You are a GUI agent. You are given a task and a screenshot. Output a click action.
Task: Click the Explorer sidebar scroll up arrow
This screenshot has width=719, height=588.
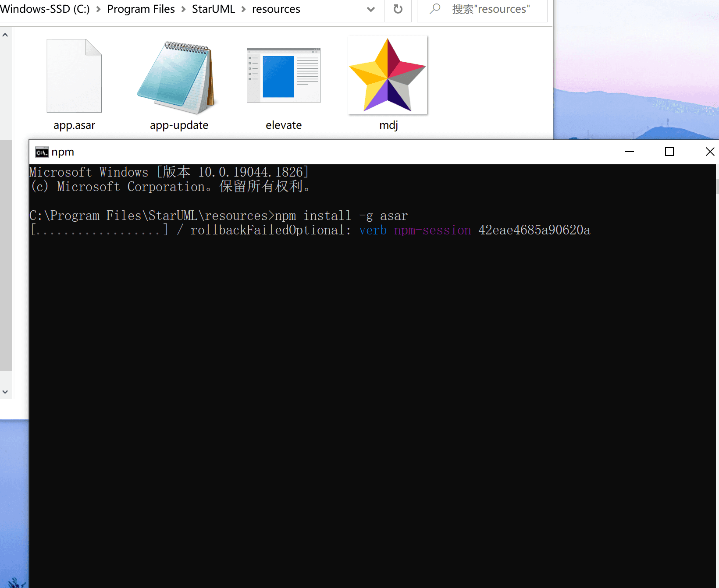(x=5, y=35)
